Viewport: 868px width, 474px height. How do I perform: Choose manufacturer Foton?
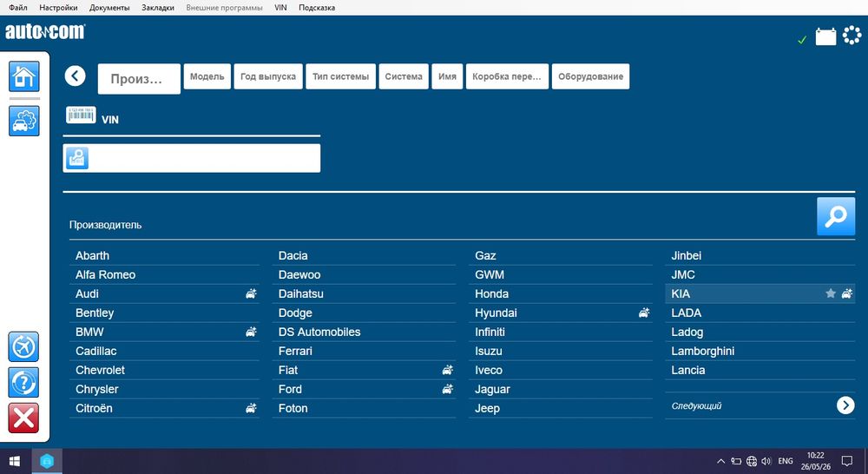click(x=364, y=408)
